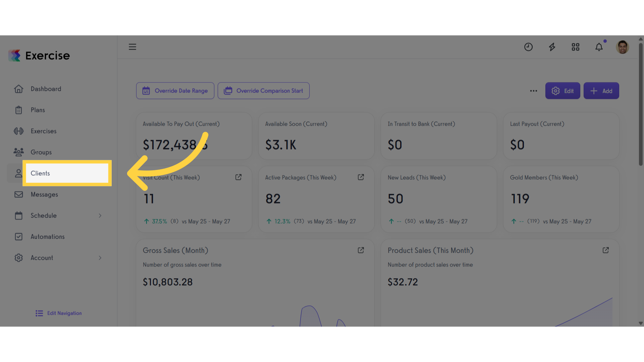This screenshot has height=362, width=644.
Task: Open the clock history icon
Action: tap(528, 47)
